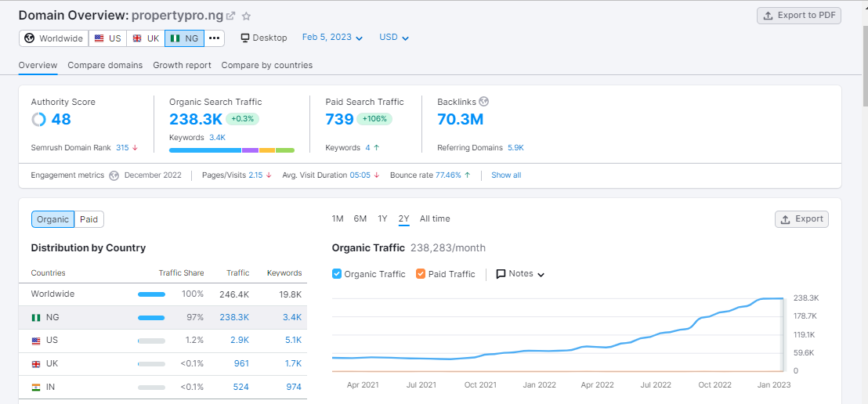
Task: Click Pages/Visits 2.15 value
Action: tap(255, 175)
